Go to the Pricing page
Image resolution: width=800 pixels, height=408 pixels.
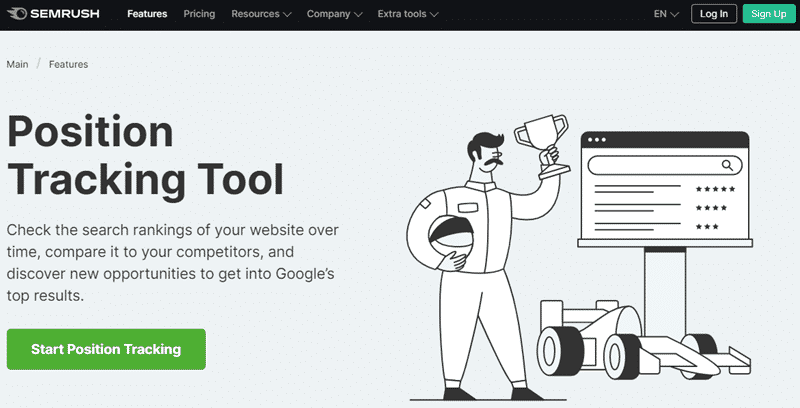click(199, 15)
